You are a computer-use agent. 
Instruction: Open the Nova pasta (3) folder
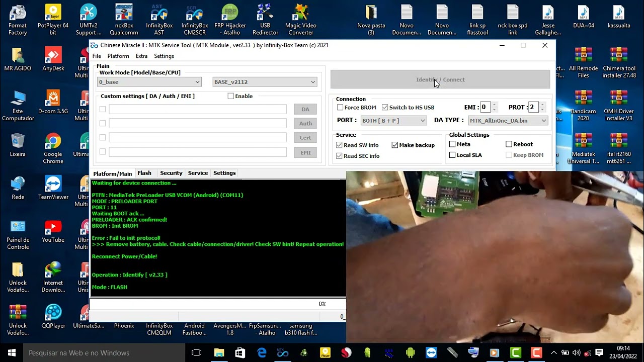pyautogui.click(x=371, y=20)
